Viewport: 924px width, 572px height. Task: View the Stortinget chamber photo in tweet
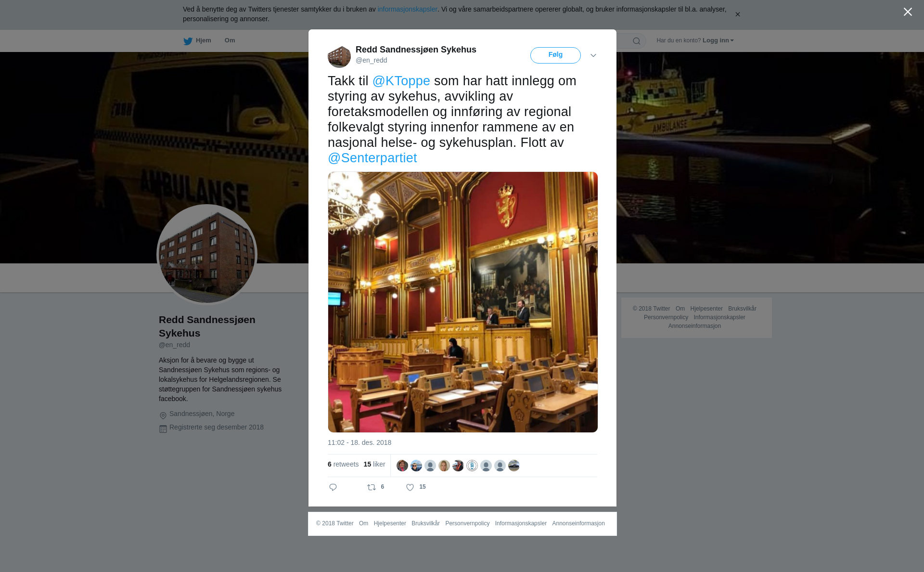click(x=463, y=302)
